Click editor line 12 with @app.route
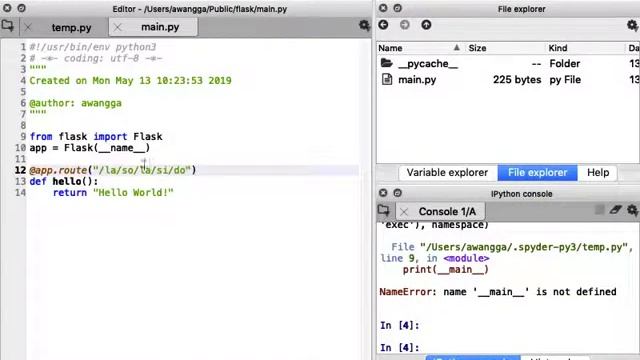The image size is (640, 360). click(x=113, y=170)
